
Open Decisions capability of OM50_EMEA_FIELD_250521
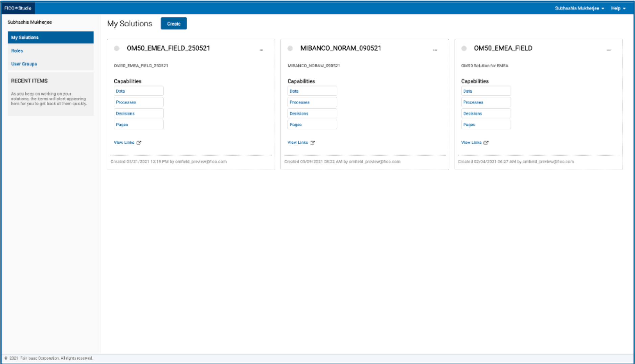coord(139,114)
